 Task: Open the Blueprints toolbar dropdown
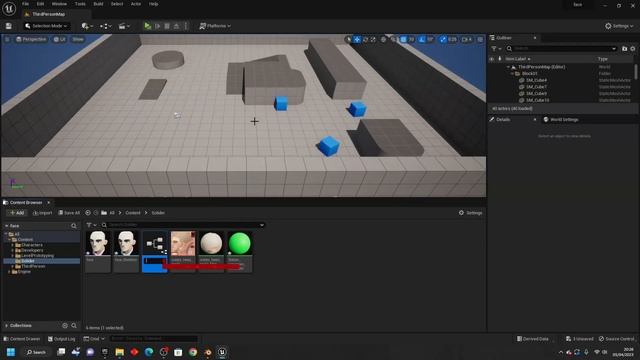(106, 26)
